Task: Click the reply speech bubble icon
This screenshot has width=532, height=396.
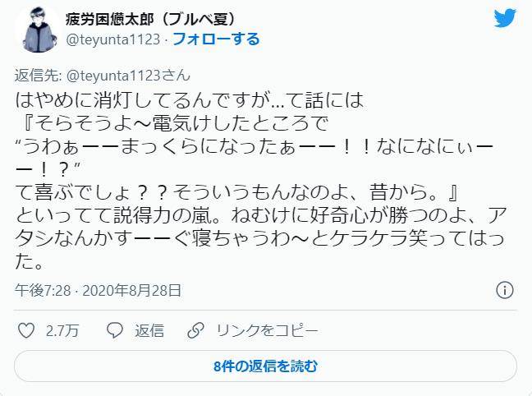Action: point(115,330)
